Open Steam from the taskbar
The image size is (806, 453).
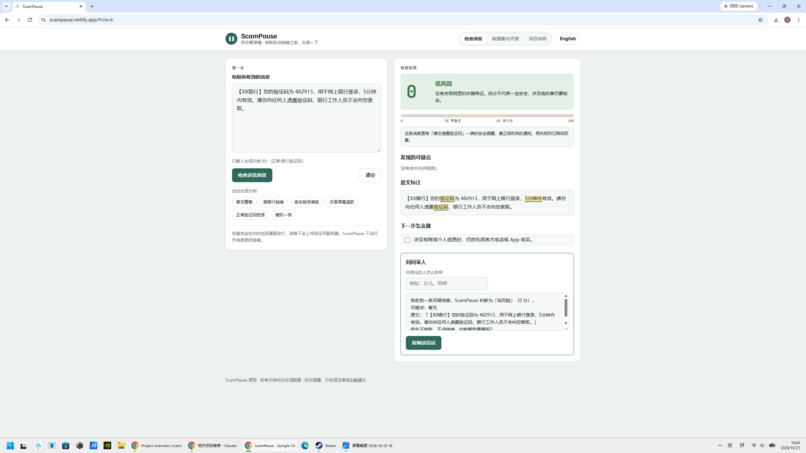click(x=326, y=445)
